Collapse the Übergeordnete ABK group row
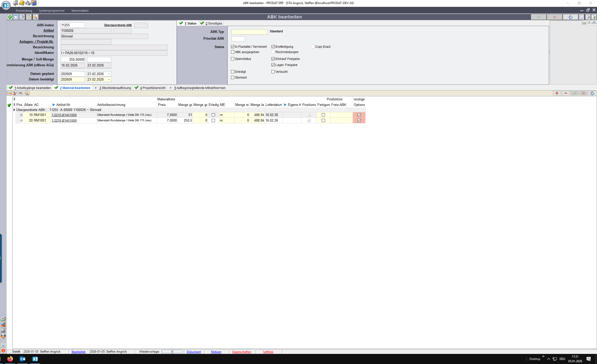The height and width of the screenshot is (364, 597). coord(14,110)
